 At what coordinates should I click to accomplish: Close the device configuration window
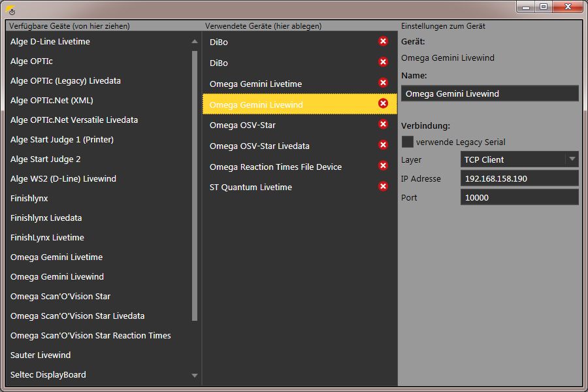[x=568, y=7]
